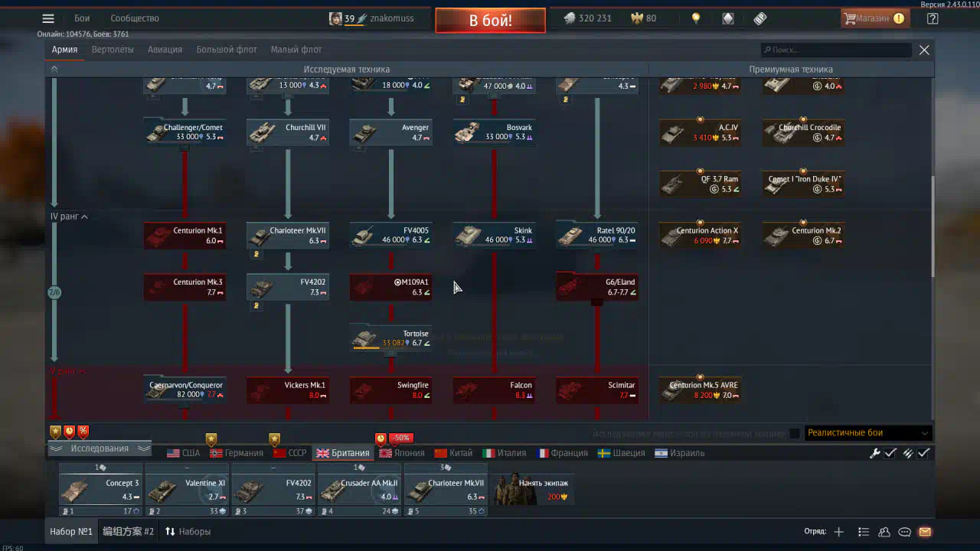Click the player avatar portrait
This screenshot has width=980, height=551.
tap(335, 18)
